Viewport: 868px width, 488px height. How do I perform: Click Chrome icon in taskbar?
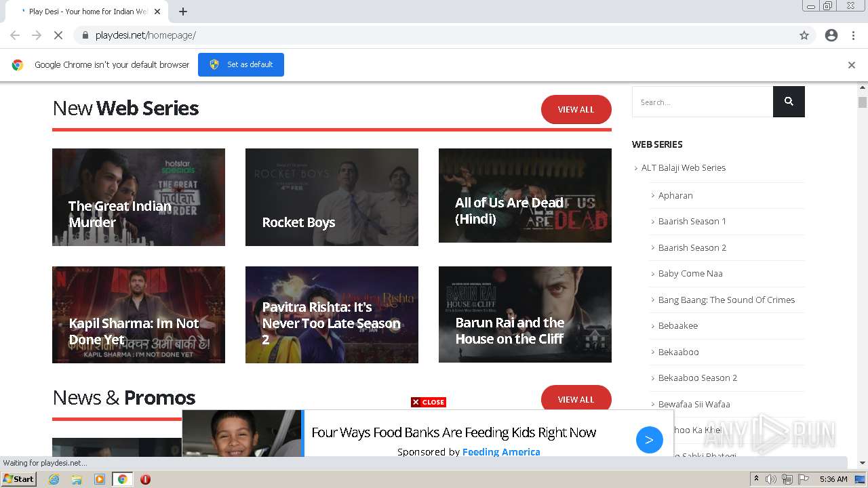[x=123, y=479]
